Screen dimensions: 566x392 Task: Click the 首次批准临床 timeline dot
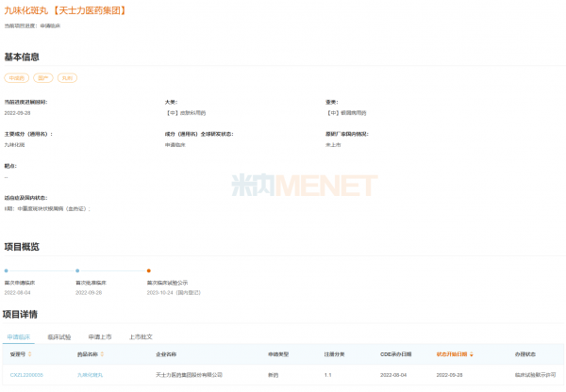point(77,270)
